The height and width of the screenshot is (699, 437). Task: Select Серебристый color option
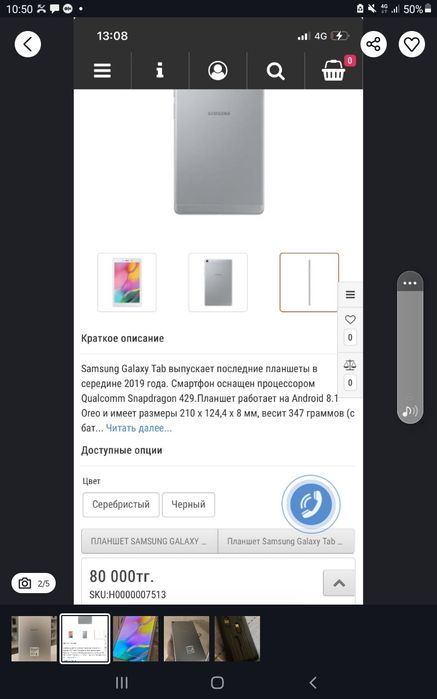click(121, 505)
